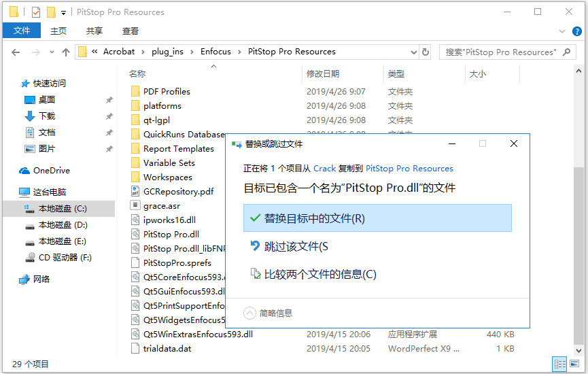Image resolution: width=588 pixels, height=374 pixels.
Task: Sort by the 大小 column header
Action: point(478,74)
